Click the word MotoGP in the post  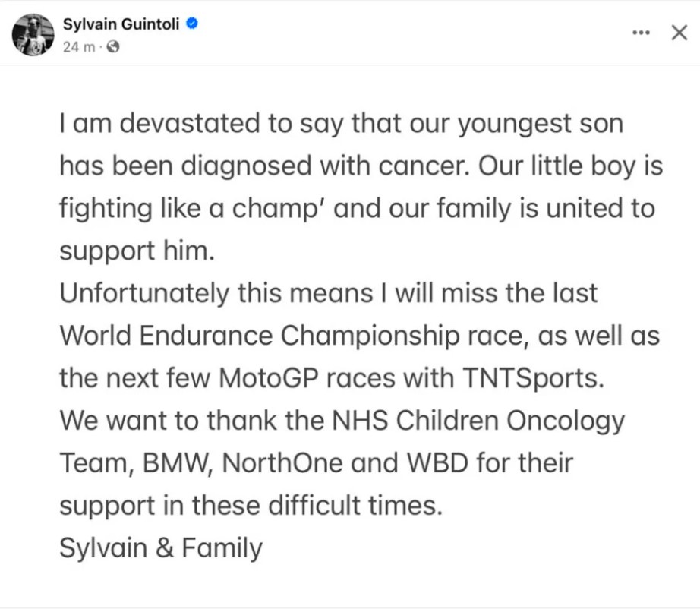point(269,377)
